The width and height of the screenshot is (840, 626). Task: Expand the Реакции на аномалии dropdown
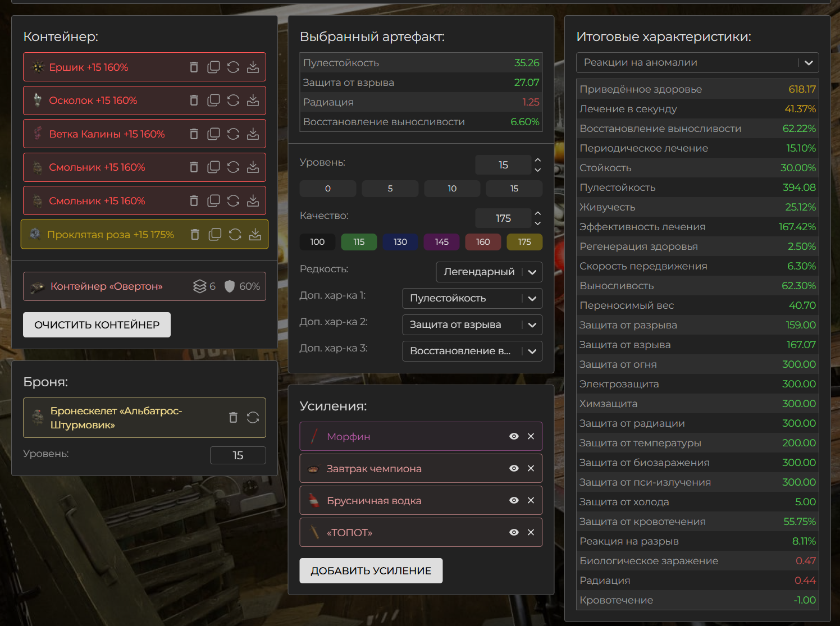tap(697, 63)
